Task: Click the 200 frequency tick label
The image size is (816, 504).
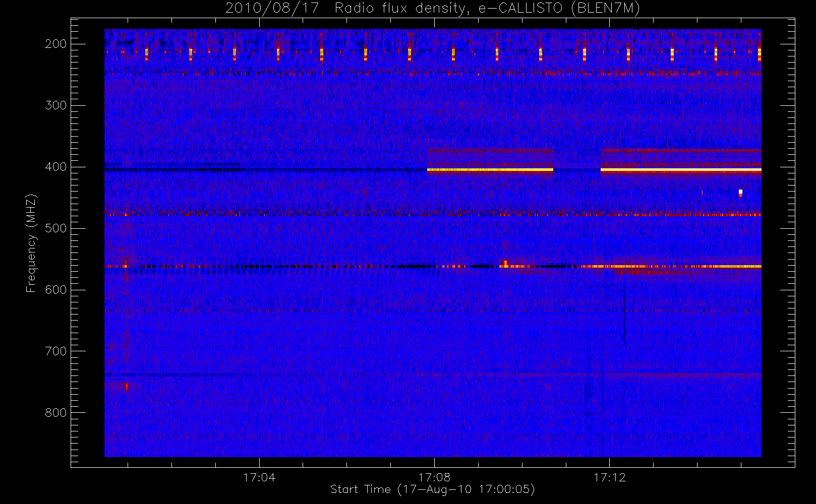Action: pyautogui.click(x=56, y=44)
